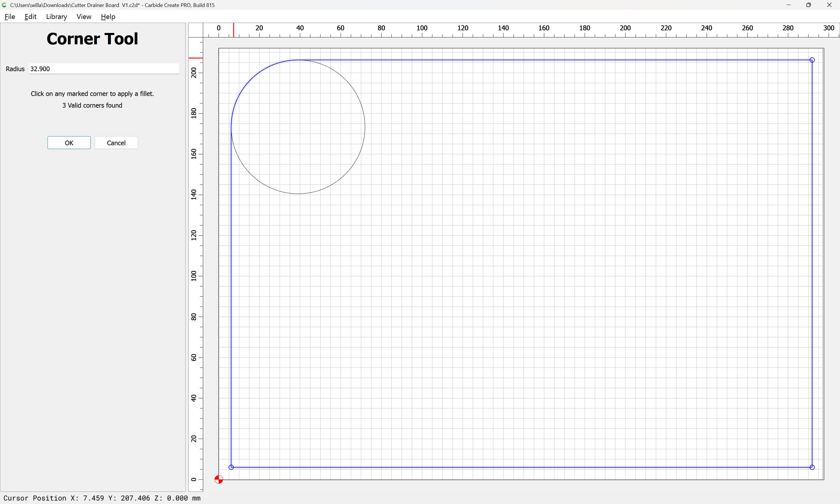Click the 100 mark on the vertical ruler

tap(194, 276)
